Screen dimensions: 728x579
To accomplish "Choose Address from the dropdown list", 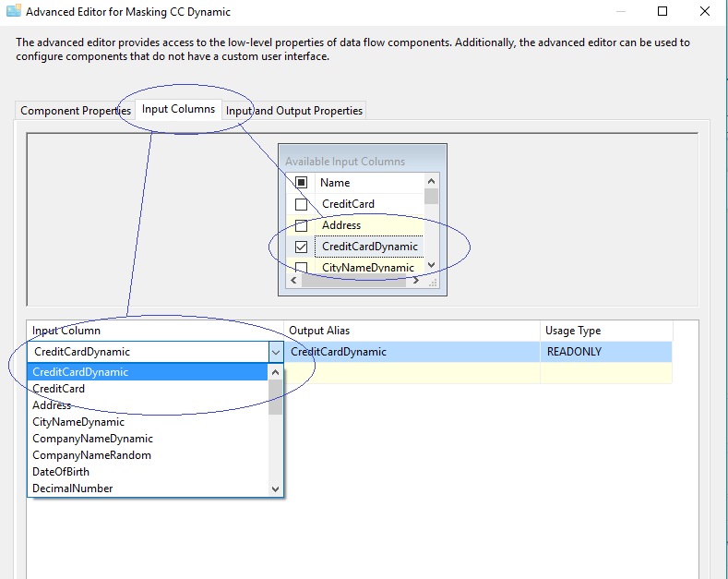I will (148, 405).
